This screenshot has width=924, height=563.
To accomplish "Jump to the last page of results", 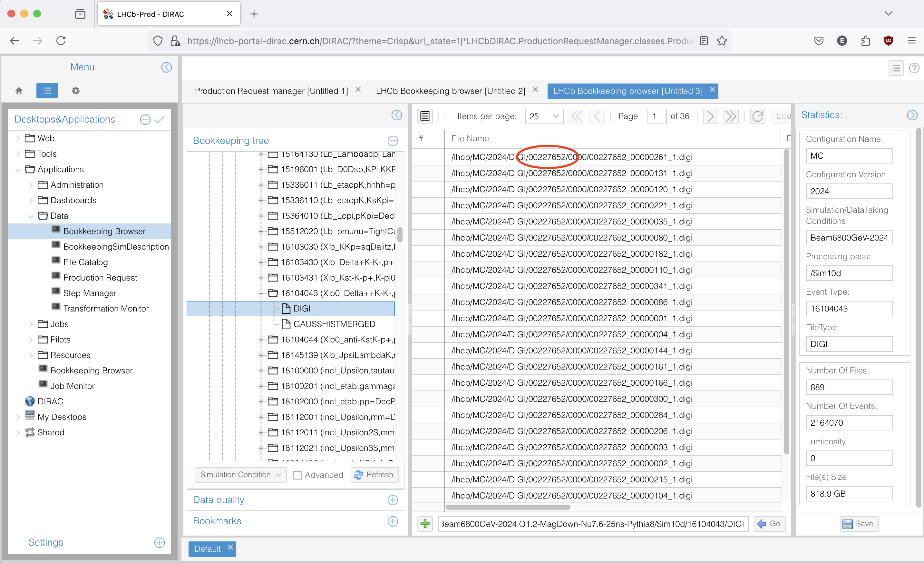I will tap(731, 116).
